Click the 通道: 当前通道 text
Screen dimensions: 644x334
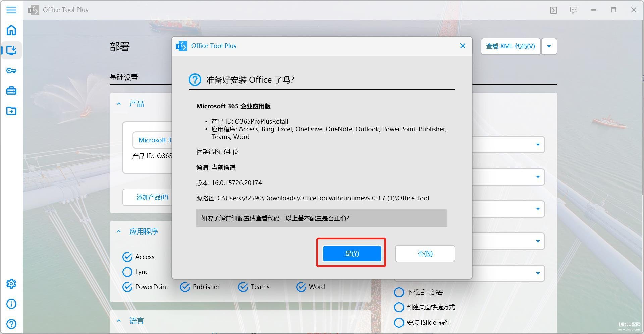(x=216, y=167)
